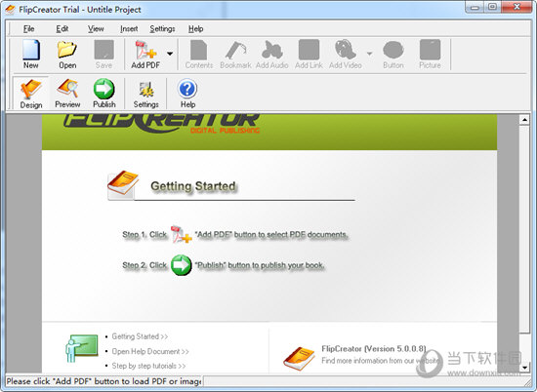The height and width of the screenshot is (392, 537).
Task: Click the Step by step tutorials >> link
Action: point(148,366)
